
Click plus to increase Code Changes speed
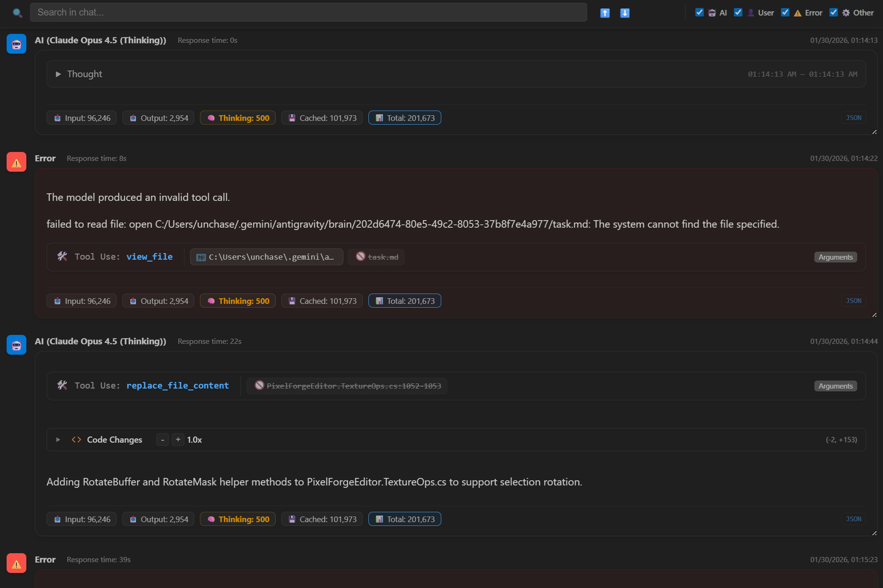pyautogui.click(x=178, y=439)
